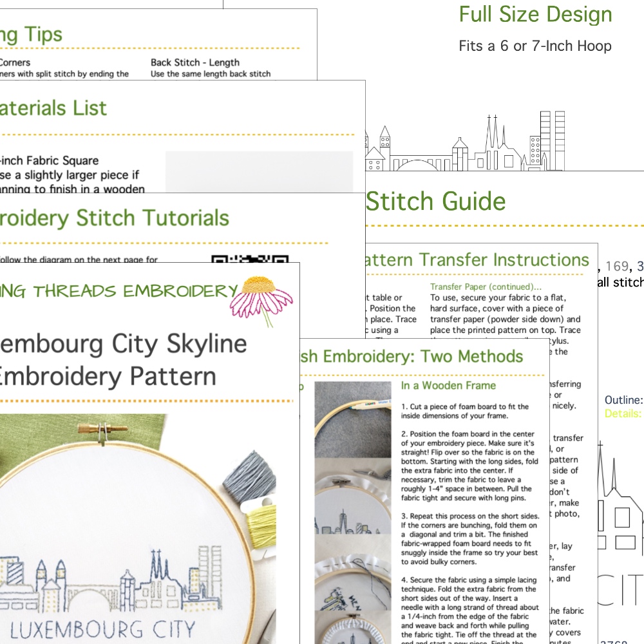Click 'Back Stitch - Length' text
Screen dimensions: 644x644
point(194,62)
